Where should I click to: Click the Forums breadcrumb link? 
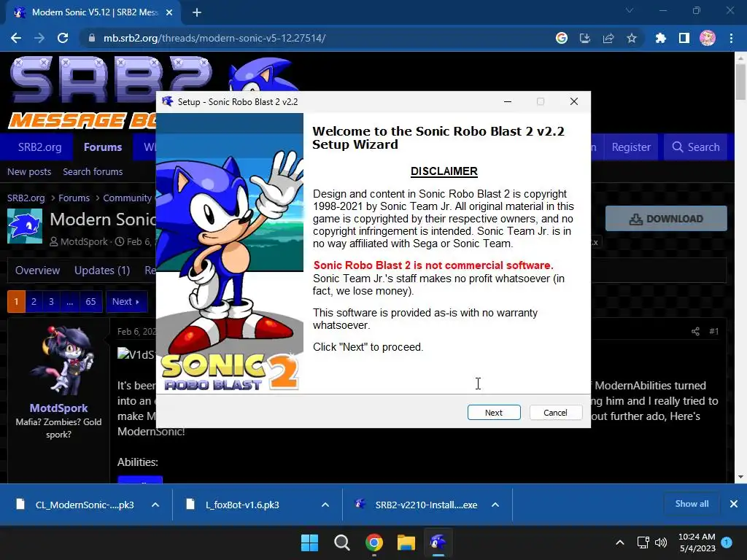74,198
